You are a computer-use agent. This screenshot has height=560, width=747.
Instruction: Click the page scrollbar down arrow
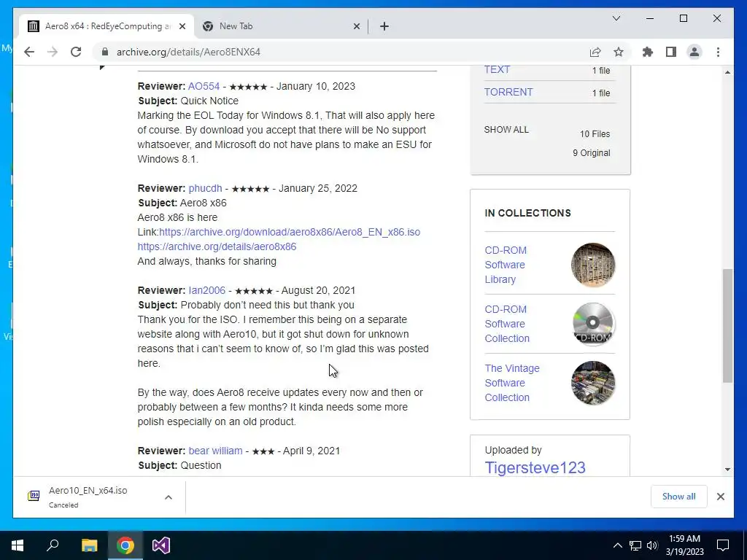[x=727, y=470]
